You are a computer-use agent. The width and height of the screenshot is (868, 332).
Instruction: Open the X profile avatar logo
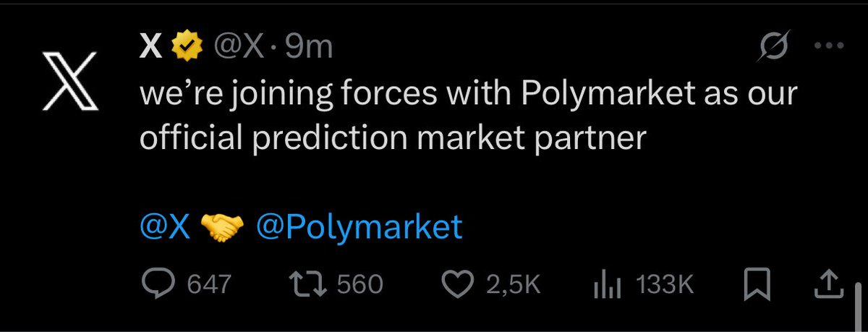70,82
